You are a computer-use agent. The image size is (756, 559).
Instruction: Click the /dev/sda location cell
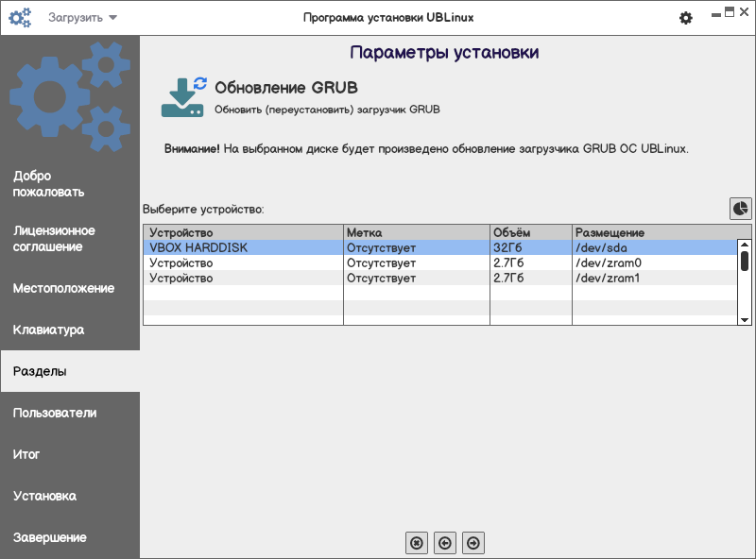point(654,247)
